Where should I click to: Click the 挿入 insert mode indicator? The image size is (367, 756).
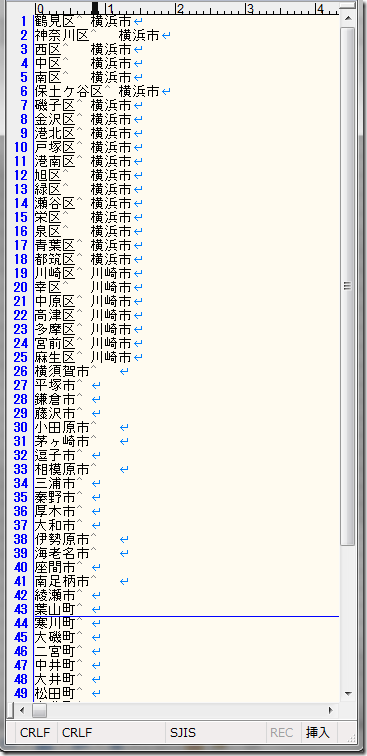pyautogui.click(x=318, y=733)
